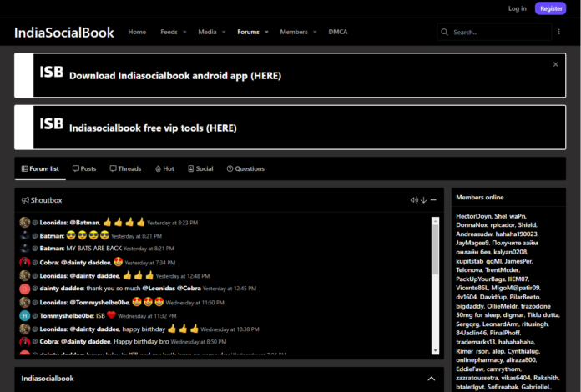Dismiss the android app banner notice

[x=555, y=64]
